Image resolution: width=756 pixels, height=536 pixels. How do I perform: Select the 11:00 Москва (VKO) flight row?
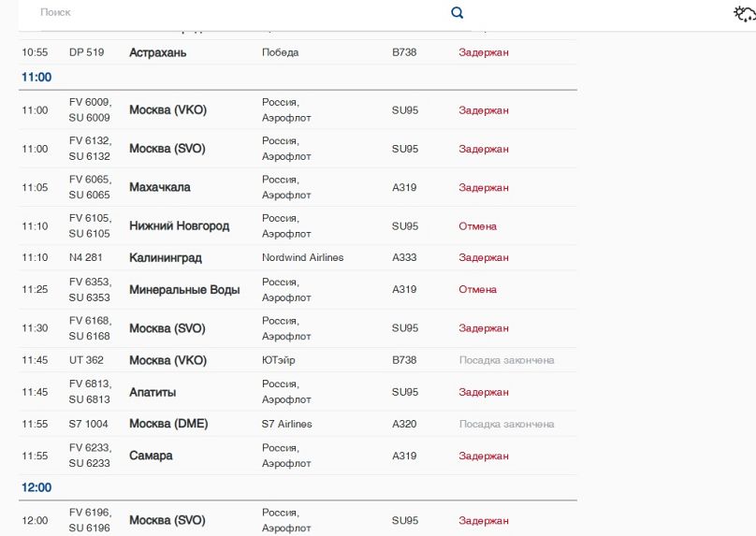point(167,110)
